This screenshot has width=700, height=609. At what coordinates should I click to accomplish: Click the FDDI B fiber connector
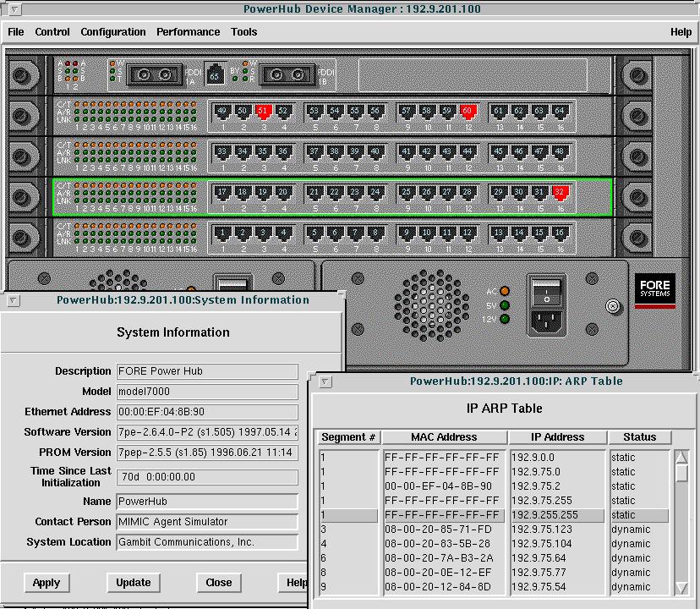(287, 74)
